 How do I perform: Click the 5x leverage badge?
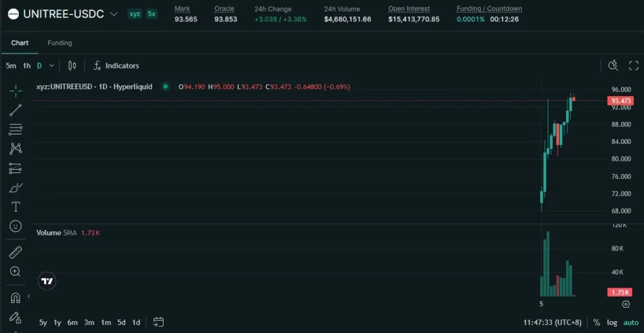click(152, 14)
